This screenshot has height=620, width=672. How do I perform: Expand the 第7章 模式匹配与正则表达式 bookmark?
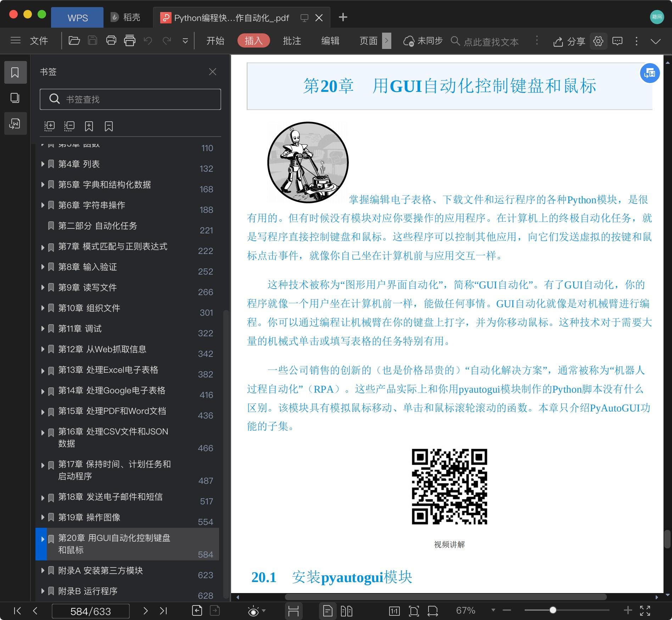pyautogui.click(x=43, y=247)
